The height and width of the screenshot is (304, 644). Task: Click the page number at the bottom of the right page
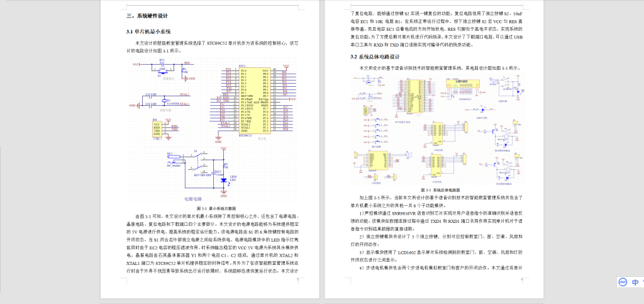click(521, 279)
